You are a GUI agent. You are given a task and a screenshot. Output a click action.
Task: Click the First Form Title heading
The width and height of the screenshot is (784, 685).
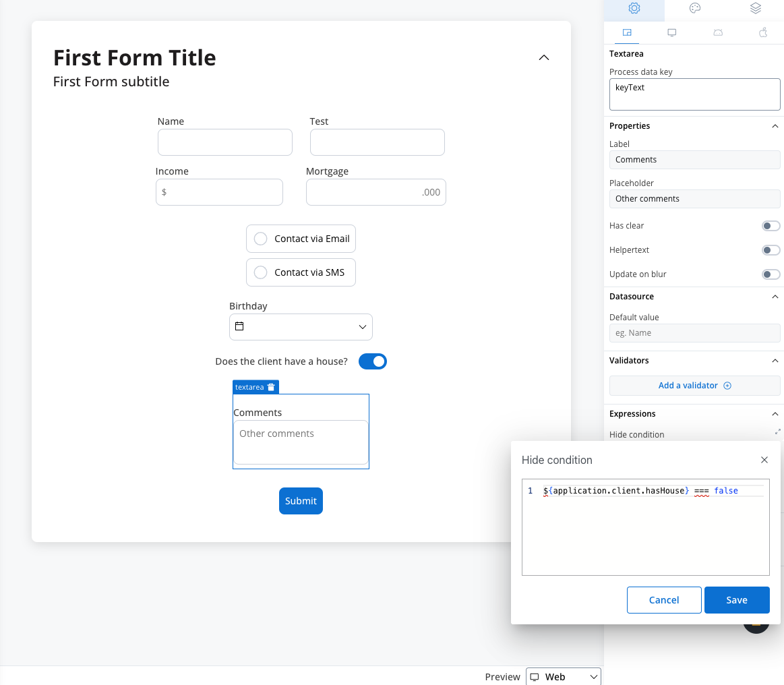[135, 58]
